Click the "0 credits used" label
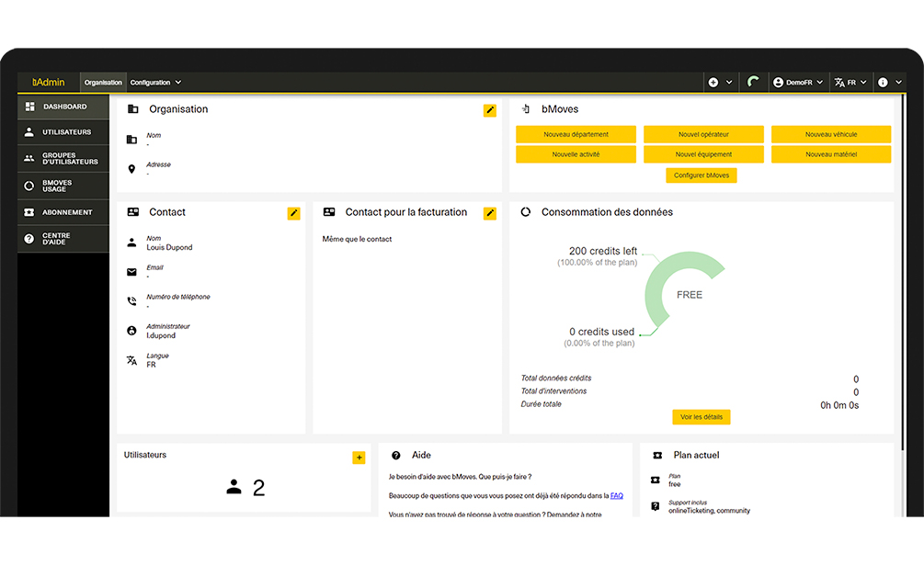This screenshot has width=924, height=565. (601, 332)
